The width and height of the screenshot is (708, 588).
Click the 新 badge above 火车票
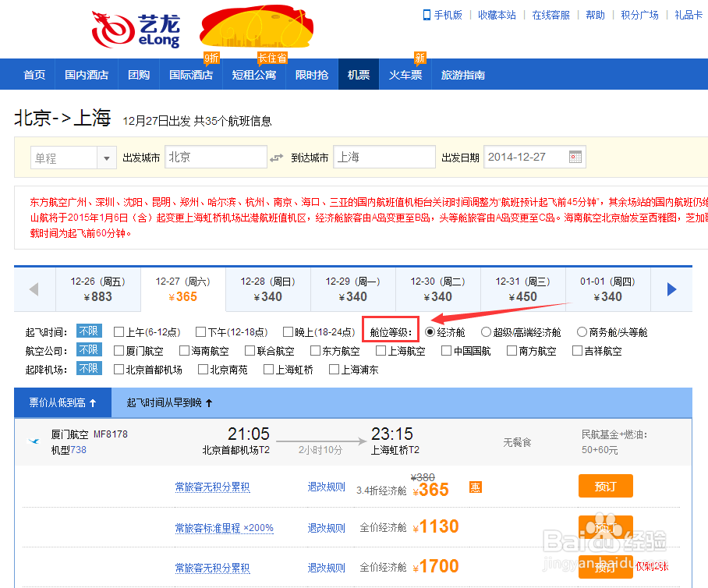[x=419, y=58]
